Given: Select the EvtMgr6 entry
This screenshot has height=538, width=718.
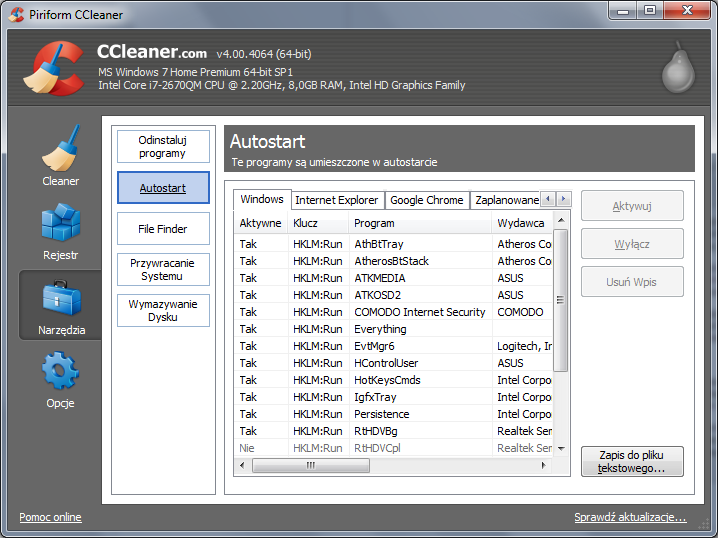Looking at the screenshot, I should tap(393, 346).
